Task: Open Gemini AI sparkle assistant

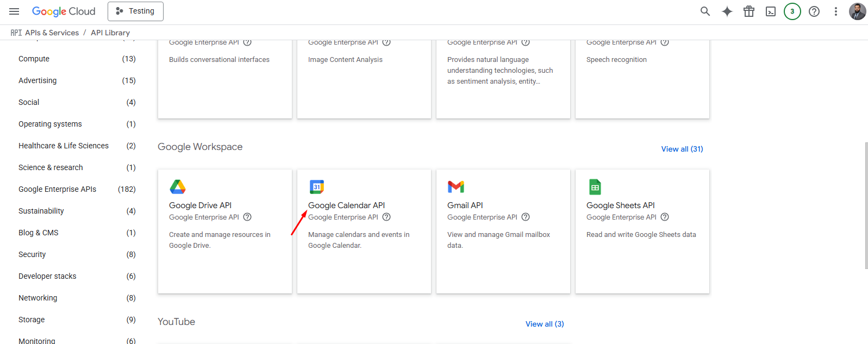Action: (727, 11)
